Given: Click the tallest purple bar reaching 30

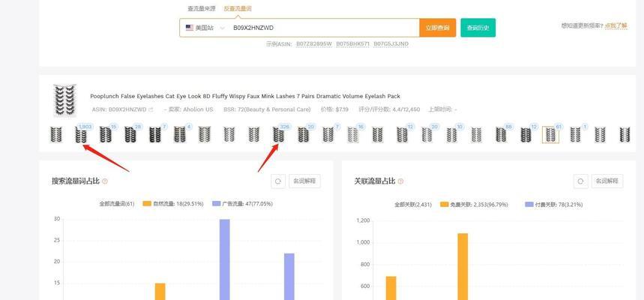Looking at the screenshot, I should coord(225,259).
